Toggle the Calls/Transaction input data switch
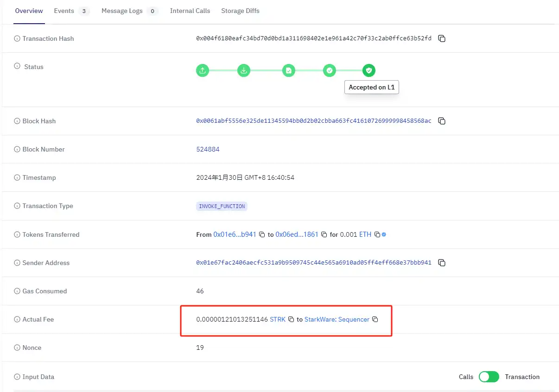This screenshot has width=559, height=392. click(x=489, y=377)
